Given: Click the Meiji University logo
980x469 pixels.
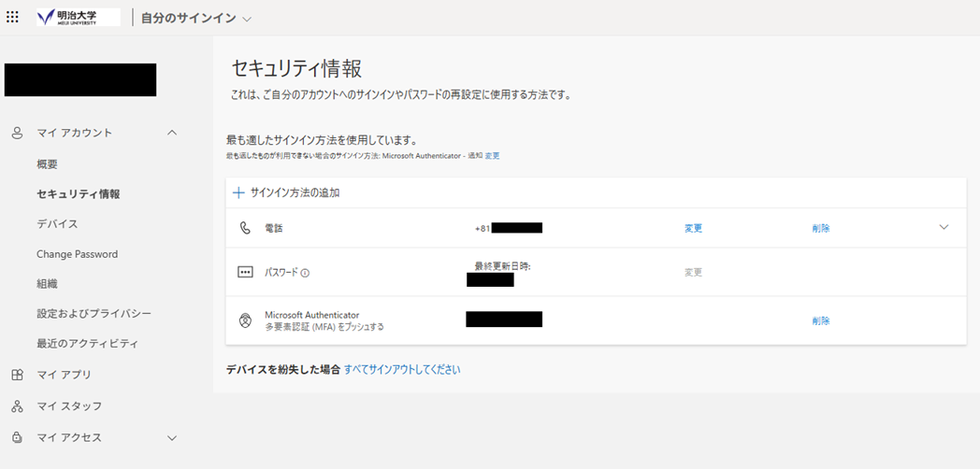Looking at the screenshot, I should coord(78,17).
